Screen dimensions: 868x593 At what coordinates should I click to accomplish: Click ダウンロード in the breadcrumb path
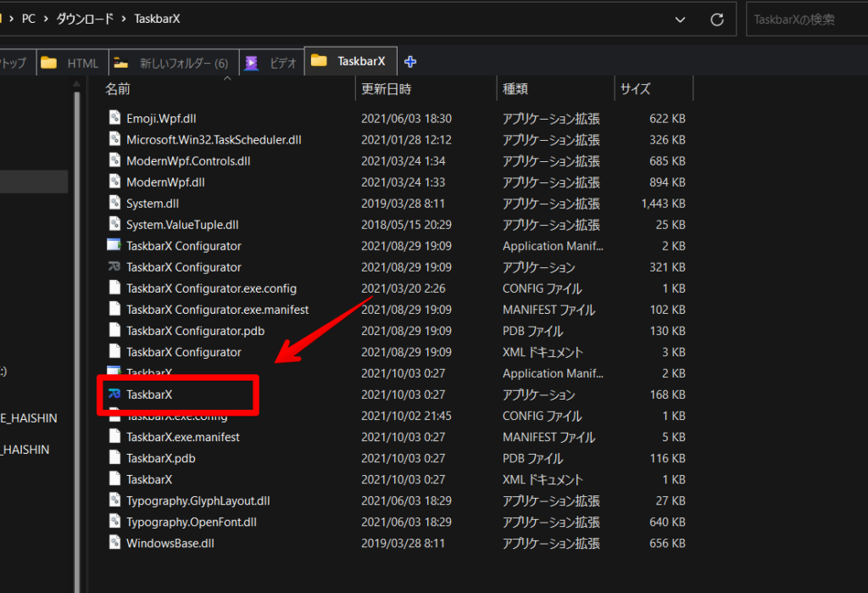pyautogui.click(x=85, y=19)
